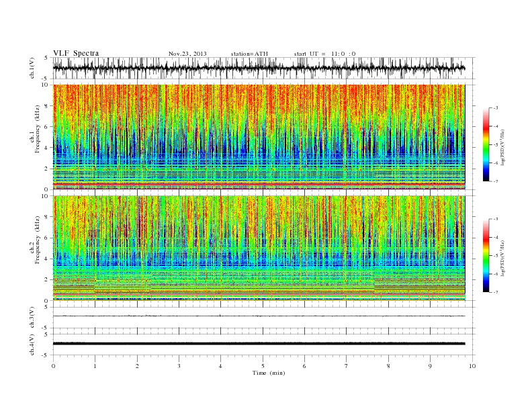532x411 pixels.
Task: Click the "station=ATH" header label
Action: 249,54
